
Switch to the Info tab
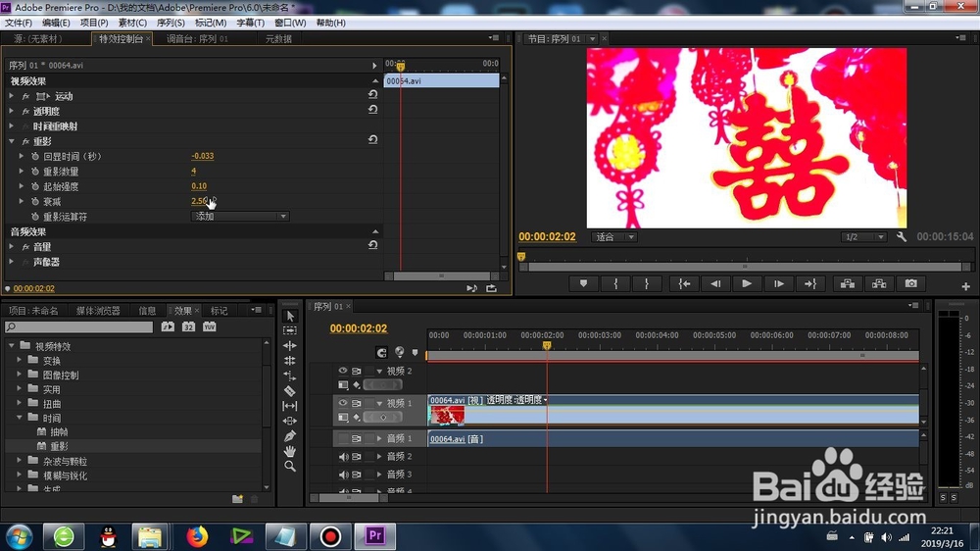tap(148, 311)
